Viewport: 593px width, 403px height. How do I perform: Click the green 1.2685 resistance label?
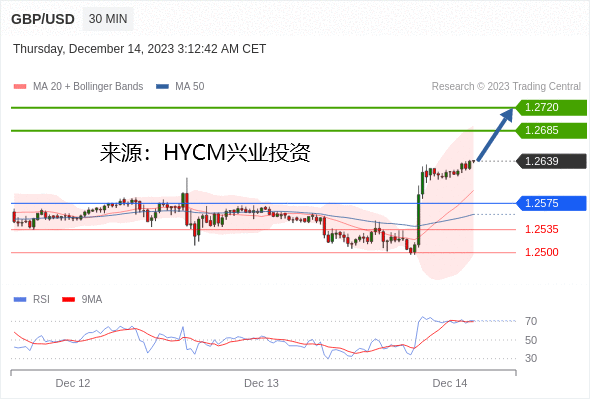[x=551, y=130]
